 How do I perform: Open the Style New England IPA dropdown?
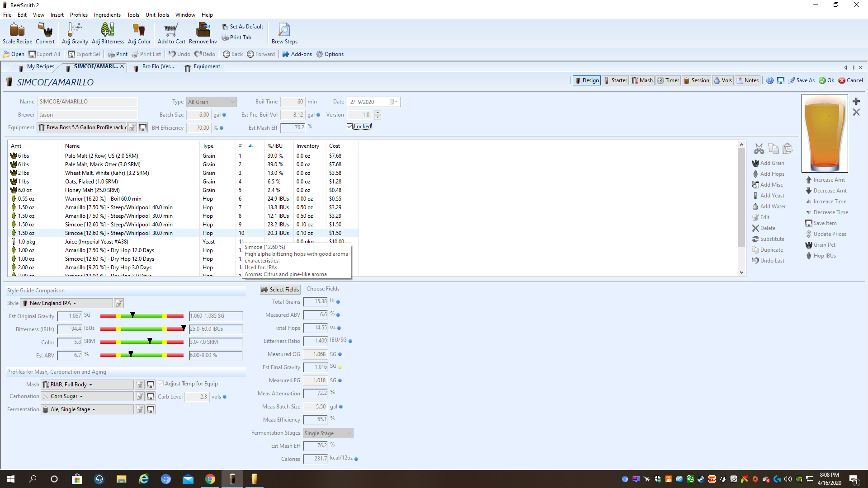pos(66,303)
